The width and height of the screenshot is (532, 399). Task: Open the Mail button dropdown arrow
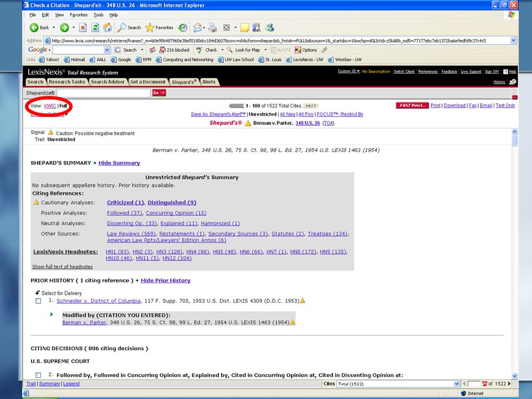(x=204, y=28)
